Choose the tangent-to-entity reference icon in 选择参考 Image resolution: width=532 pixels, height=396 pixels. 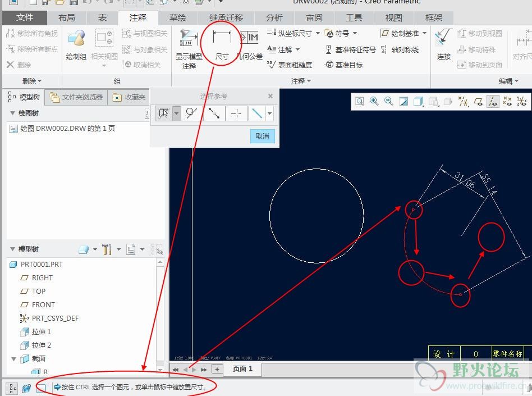191,113
